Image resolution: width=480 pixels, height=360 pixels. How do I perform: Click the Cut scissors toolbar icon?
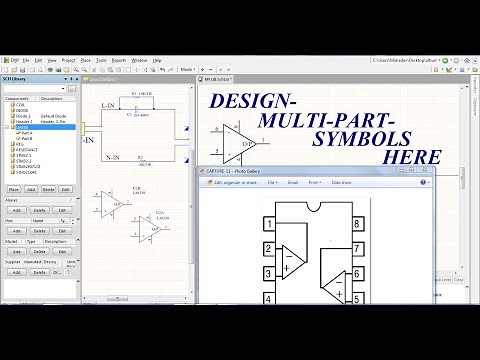click(94, 70)
